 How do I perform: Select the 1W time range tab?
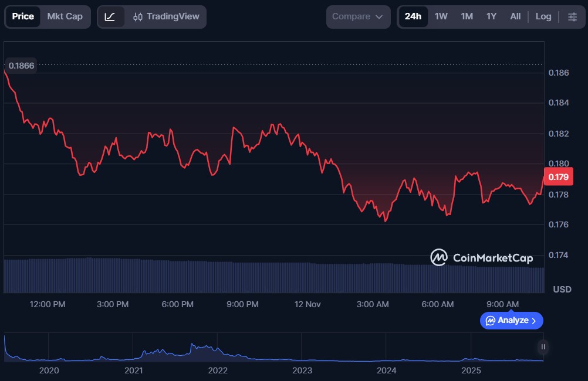pyautogui.click(x=441, y=16)
